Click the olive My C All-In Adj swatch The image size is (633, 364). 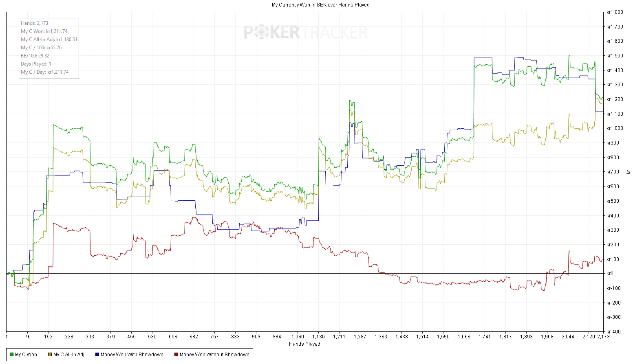pyautogui.click(x=50, y=355)
